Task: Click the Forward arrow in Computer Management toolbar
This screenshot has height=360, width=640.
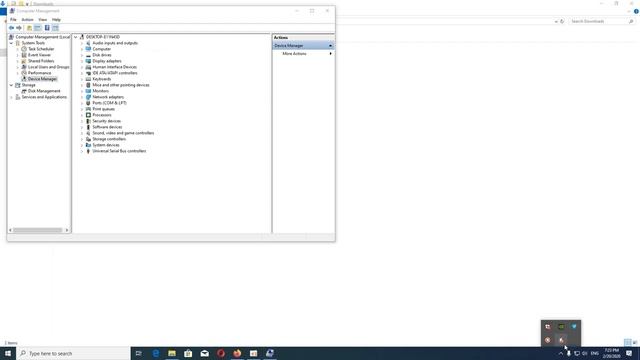Action: pos(19,28)
